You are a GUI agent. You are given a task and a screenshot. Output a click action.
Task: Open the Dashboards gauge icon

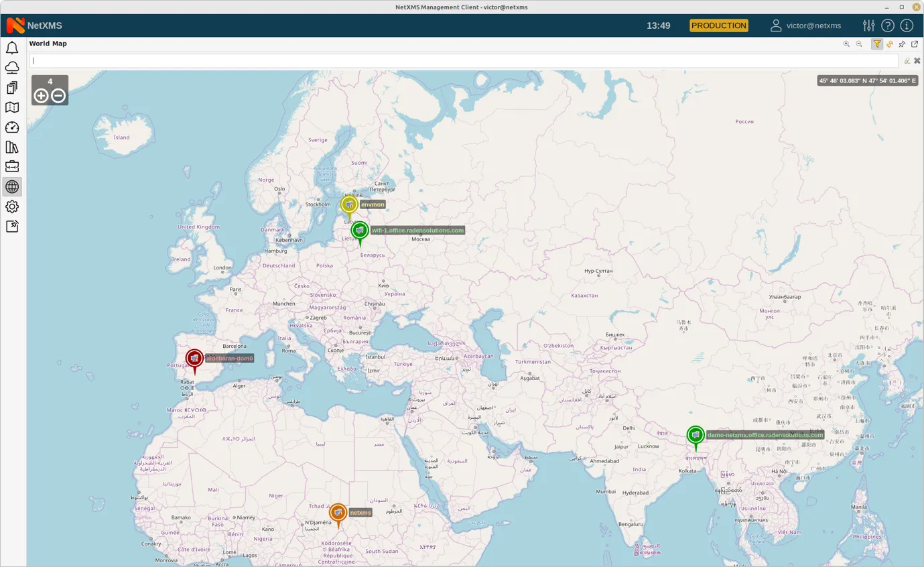(12, 127)
